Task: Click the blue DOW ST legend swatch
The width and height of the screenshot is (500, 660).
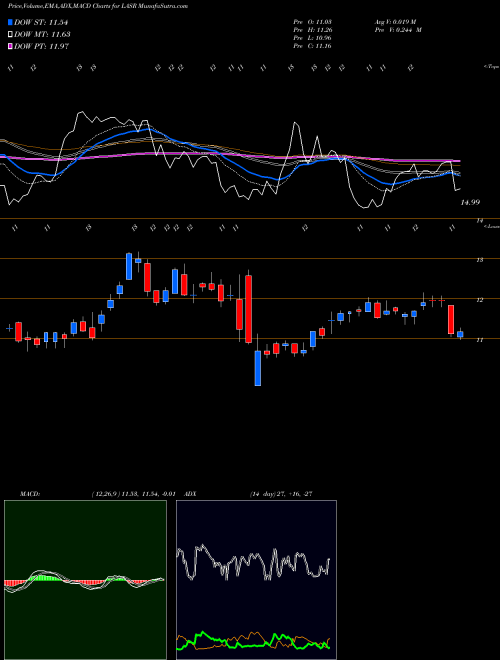Action: pyautogui.click(x=10, y=22)
